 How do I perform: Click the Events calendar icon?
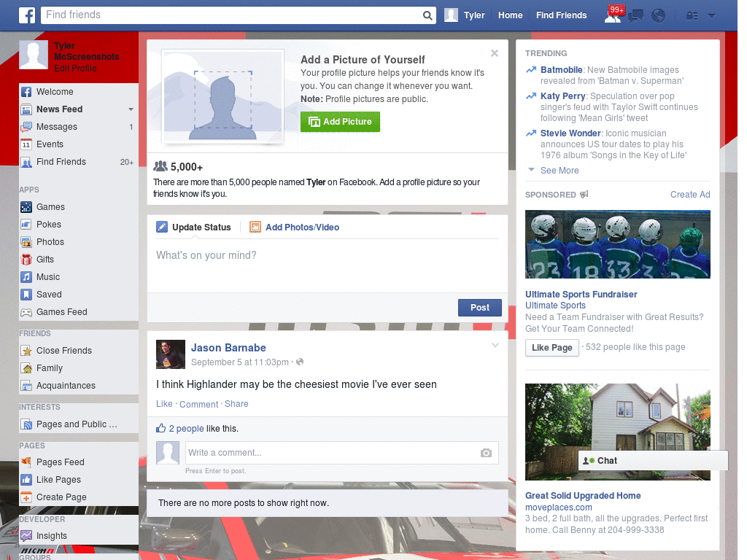click(26, 144)
